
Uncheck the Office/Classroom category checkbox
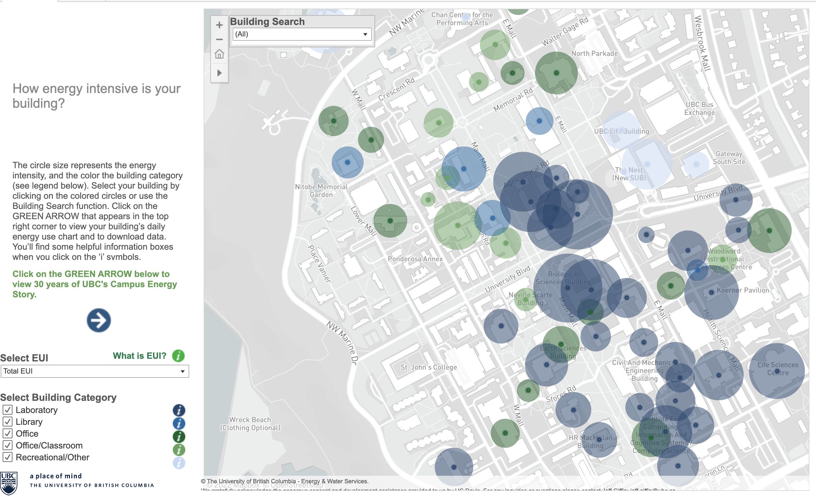pyautogui.click(x=8, y=445)
